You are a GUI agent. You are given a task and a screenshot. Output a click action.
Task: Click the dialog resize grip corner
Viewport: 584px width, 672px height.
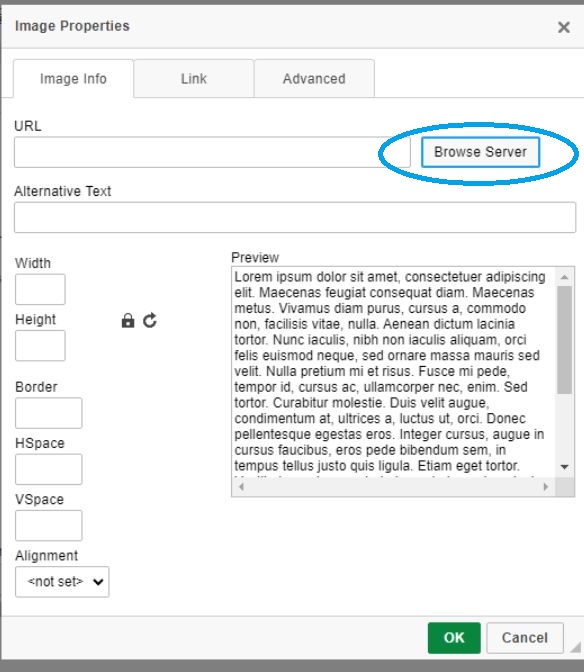575,647
